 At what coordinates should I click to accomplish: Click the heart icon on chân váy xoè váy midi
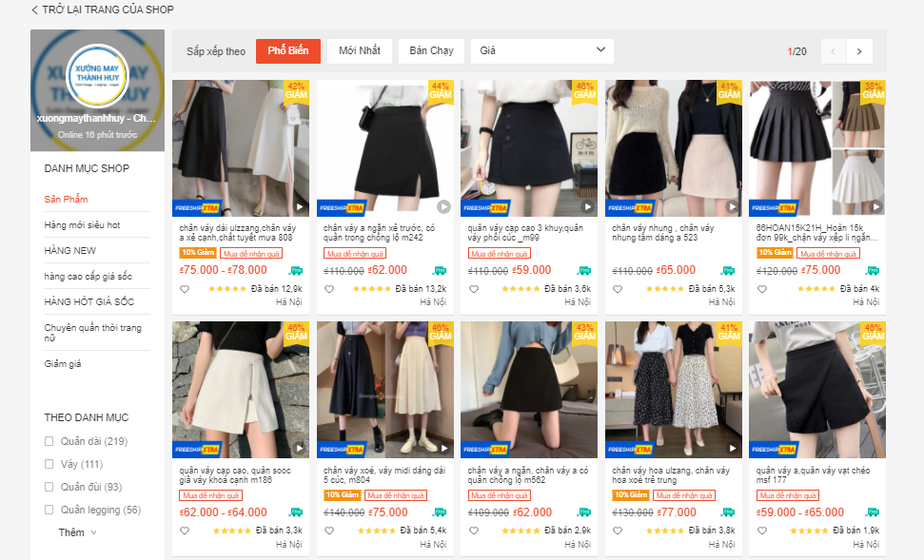tap(330, 529)
